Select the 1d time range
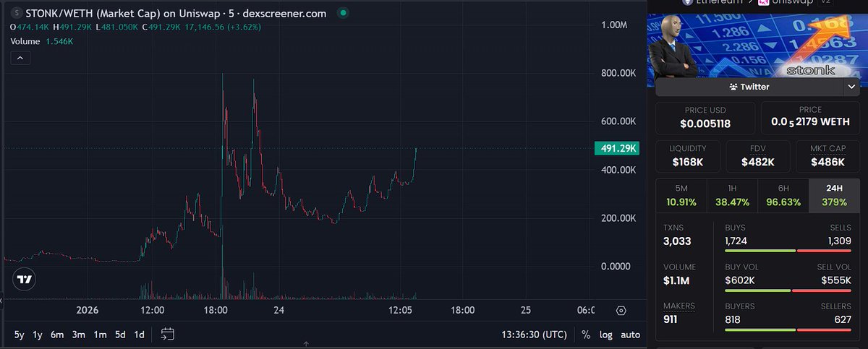The image size is (868, 349). 139,335
